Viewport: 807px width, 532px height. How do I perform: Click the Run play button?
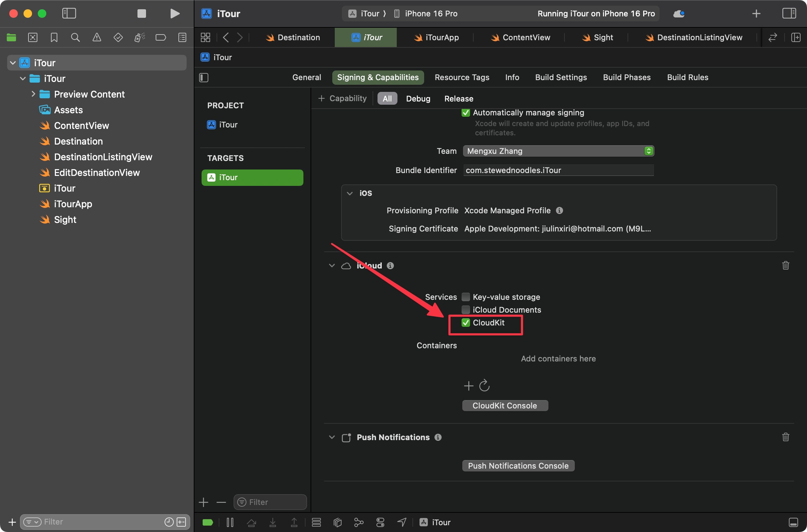(x=175, y=14)
